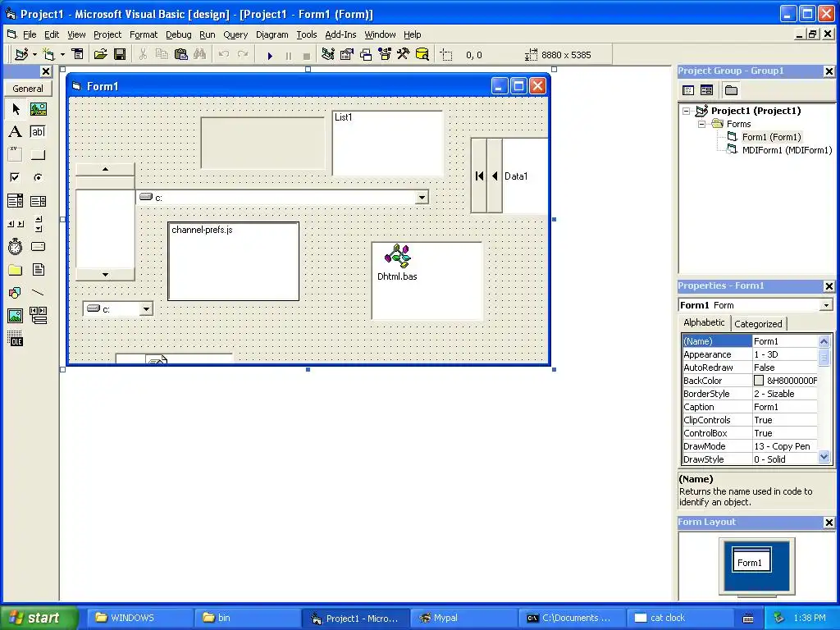
Task: Select the Label control tool
Action: coord(16,132)
